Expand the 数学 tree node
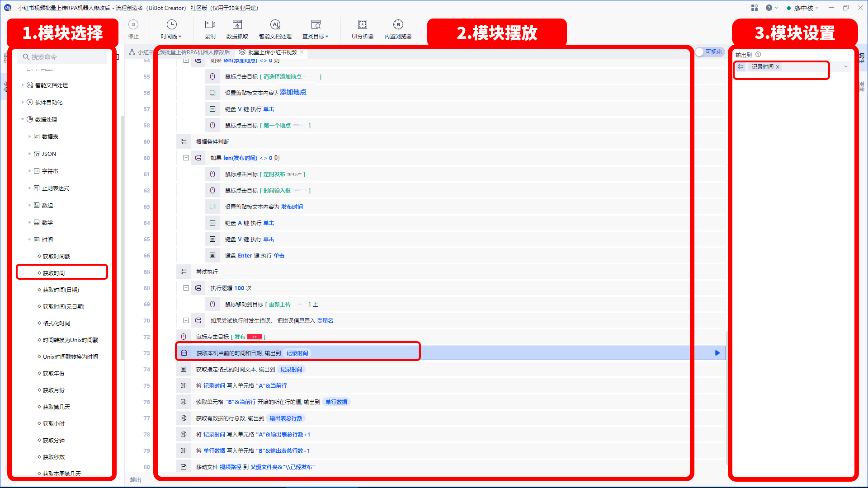This screenshot has width=868, height=488. click(30, 222)
